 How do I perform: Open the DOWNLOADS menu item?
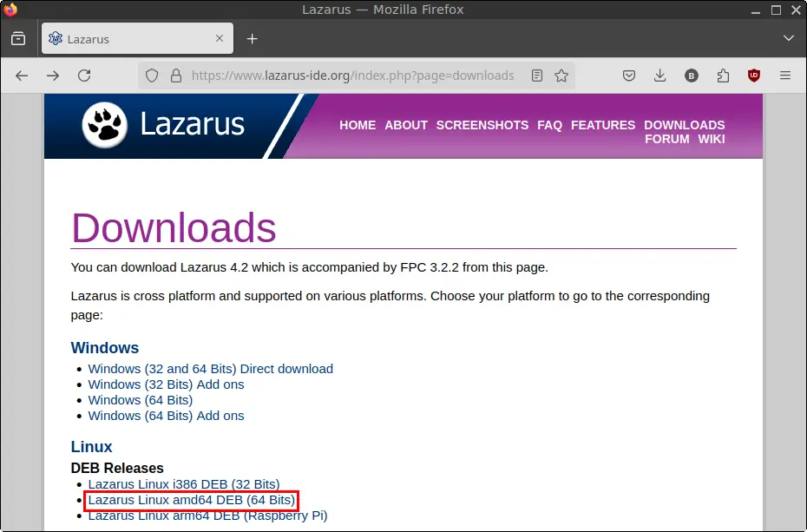coord(685,125)
